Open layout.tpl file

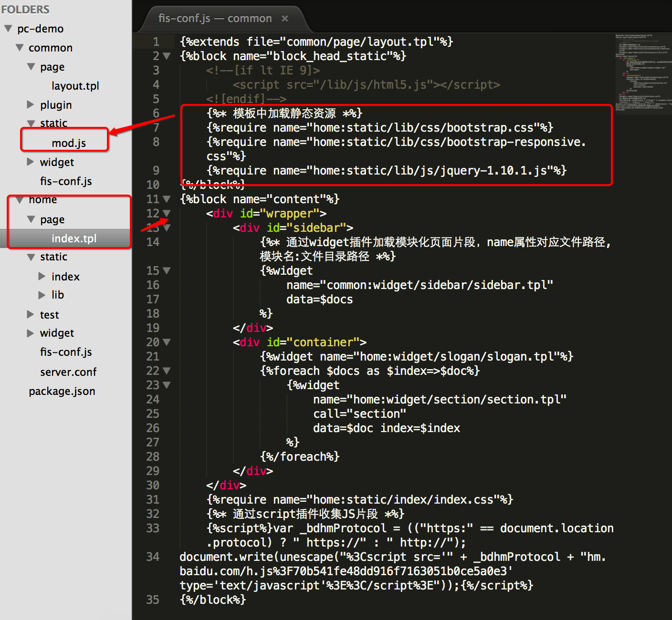pyautogui.click(x=75, y=86)
